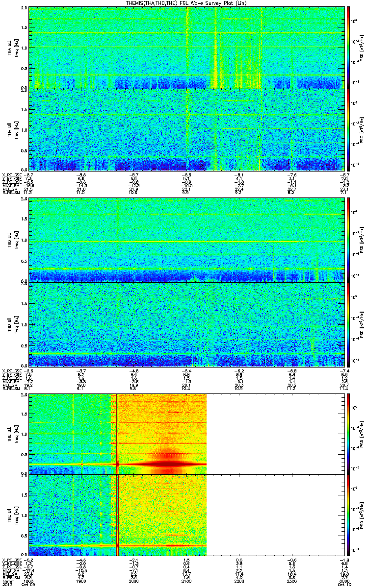The width and height of the screenshot is (368, 588).
Task: Click the 2200 time tick label
Action: [x=238, y=580]
